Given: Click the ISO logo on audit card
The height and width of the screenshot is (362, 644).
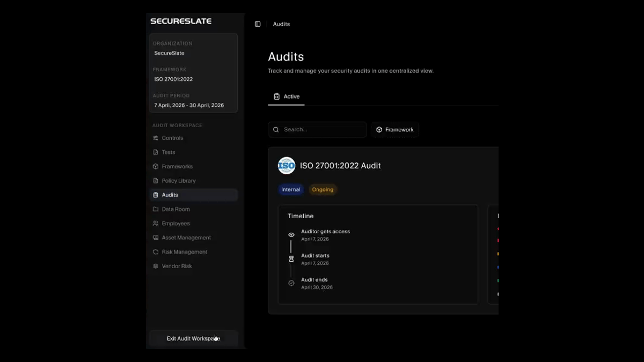Looking at the screenshot, I should pos(287,166).
